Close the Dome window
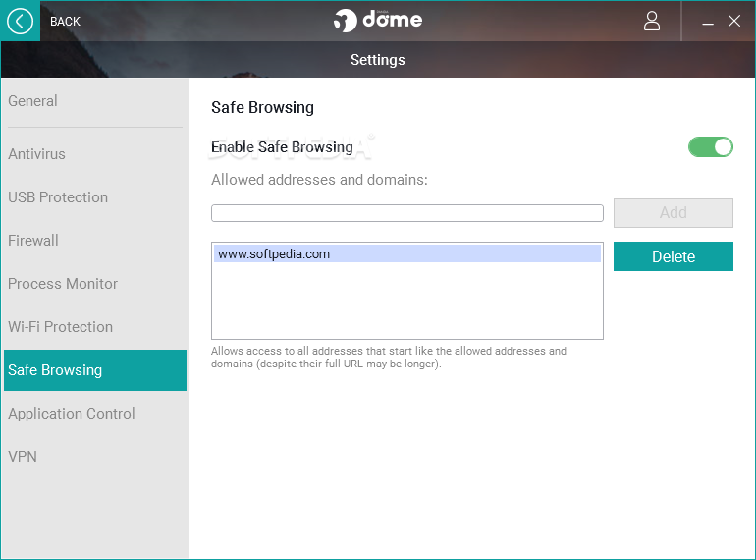 coord(733,21)
